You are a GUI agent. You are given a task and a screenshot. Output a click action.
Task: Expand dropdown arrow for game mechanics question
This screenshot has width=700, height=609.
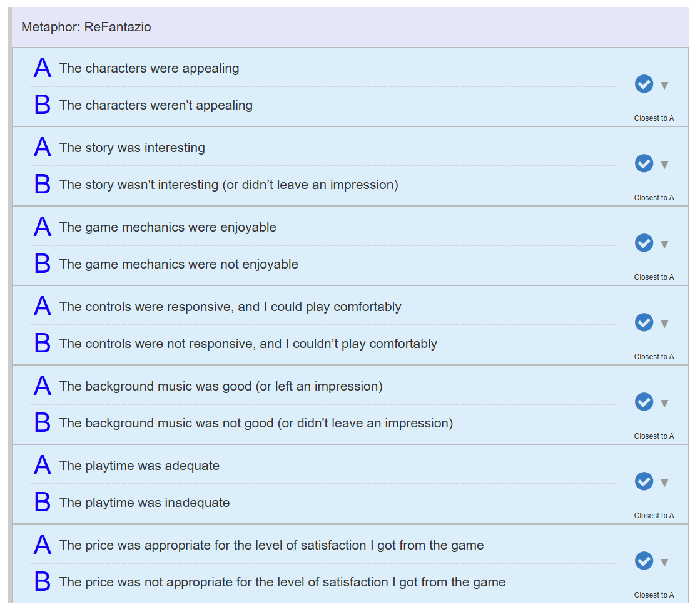coord(664,244)
